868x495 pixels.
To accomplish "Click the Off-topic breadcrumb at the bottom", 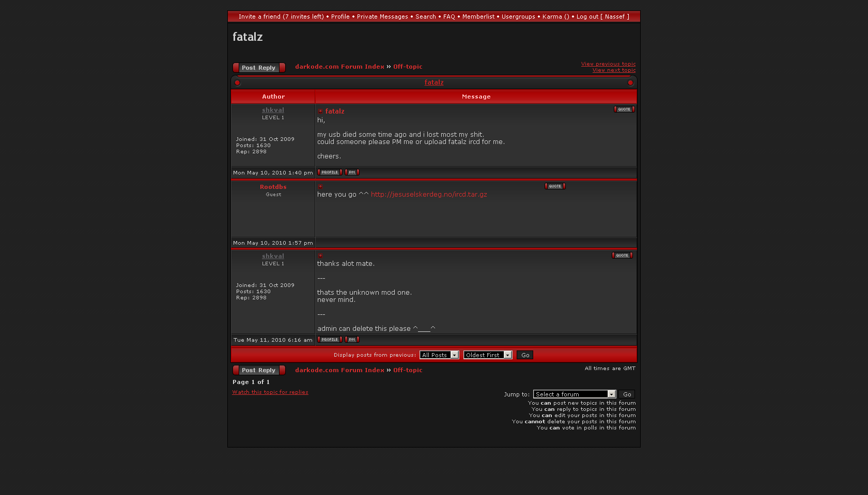I will [408, 370].
